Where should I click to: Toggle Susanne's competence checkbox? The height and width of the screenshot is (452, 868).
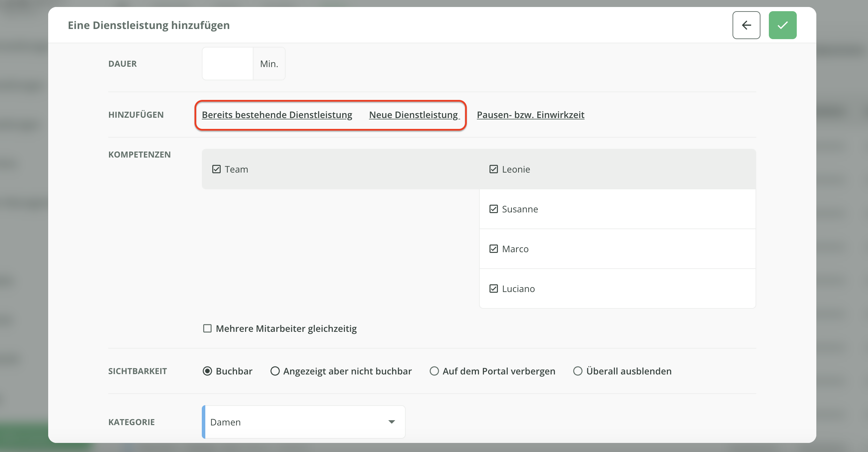point(493,209)
